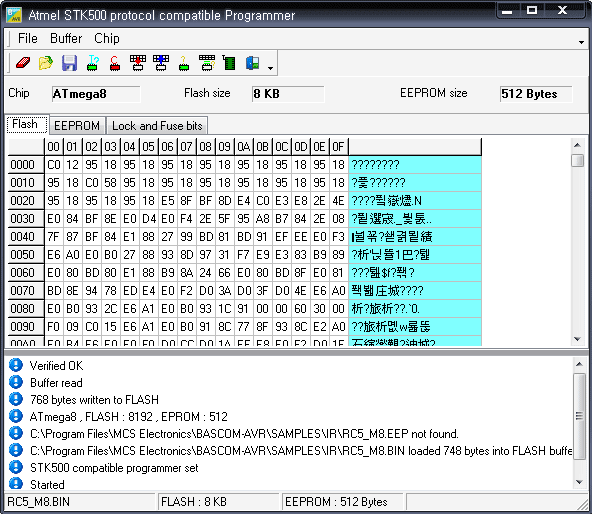
Task: Click the Identify chip icon
Action: coord(92,63)
